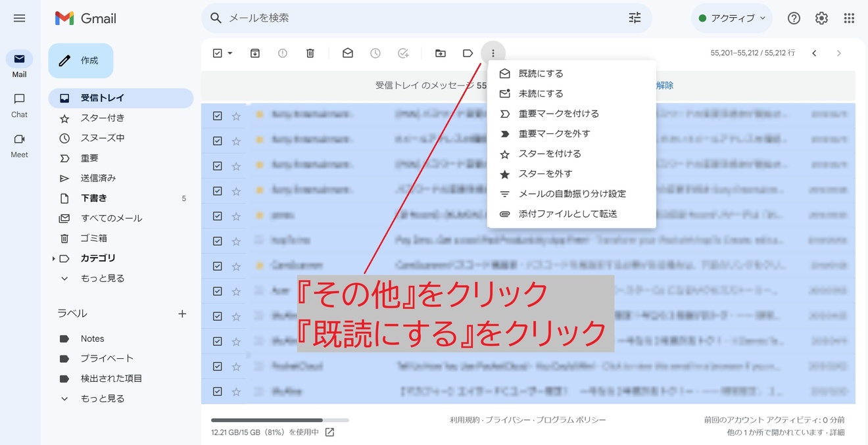Expand もっと見る below カテゴリ
868x445 pixels.
121,279
